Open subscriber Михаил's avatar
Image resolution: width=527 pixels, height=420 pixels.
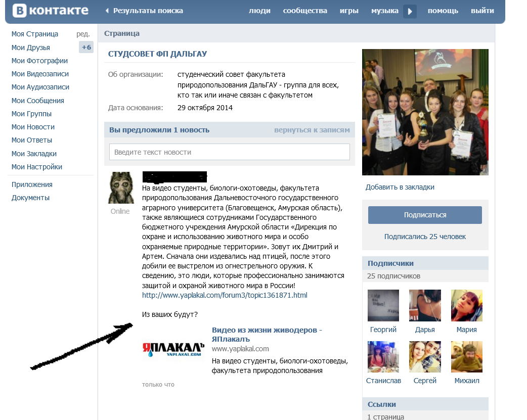coord(466,357)
